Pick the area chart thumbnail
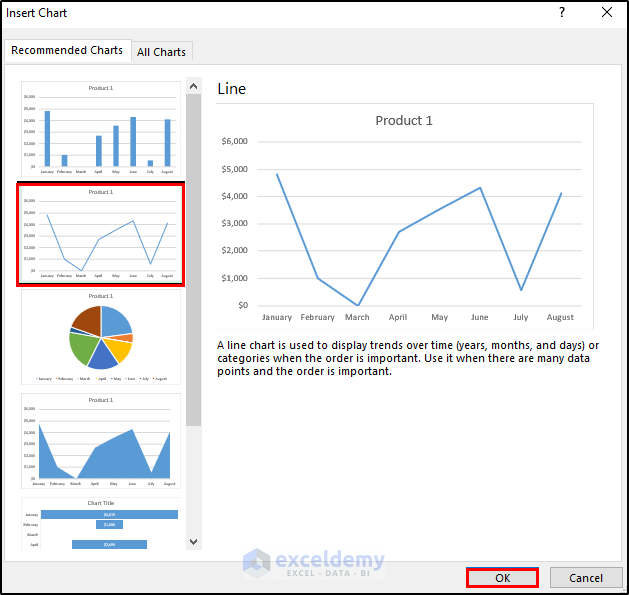This screenshot has width=629, height=595. click(101, 441)
